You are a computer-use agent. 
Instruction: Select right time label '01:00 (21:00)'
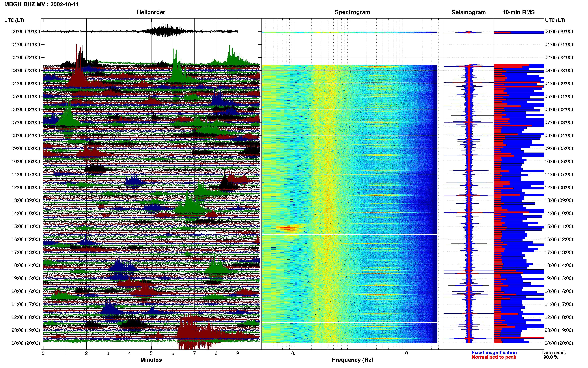559,45
